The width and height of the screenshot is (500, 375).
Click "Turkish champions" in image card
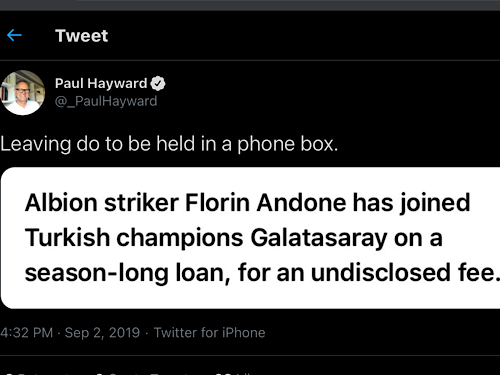click(x=134, y=238)
